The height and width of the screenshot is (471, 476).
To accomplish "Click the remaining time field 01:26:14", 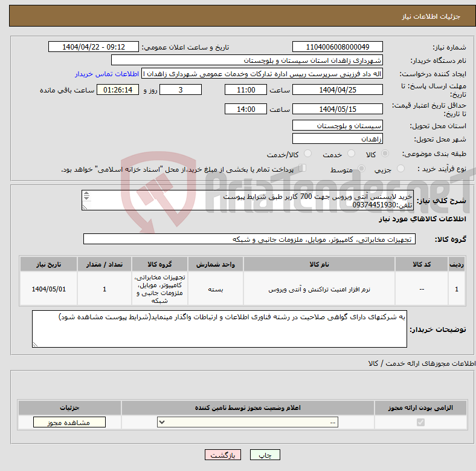I will [x=118, y=89].
